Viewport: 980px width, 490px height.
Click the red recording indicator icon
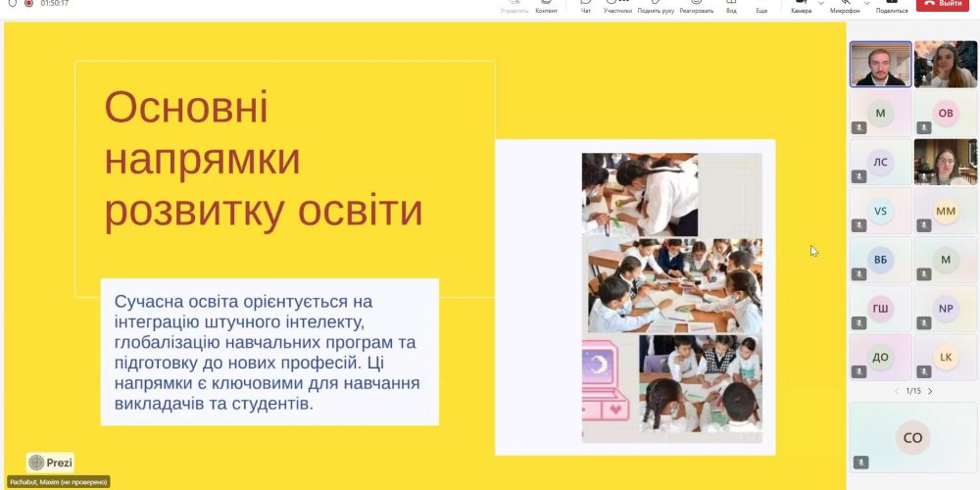point(27,4)
